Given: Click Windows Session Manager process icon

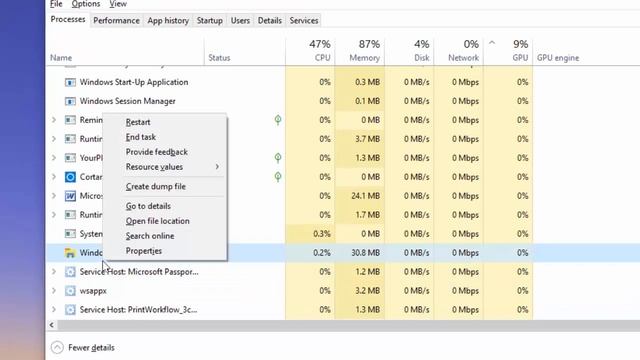Looking at the screenshot, I should point(70,101).
